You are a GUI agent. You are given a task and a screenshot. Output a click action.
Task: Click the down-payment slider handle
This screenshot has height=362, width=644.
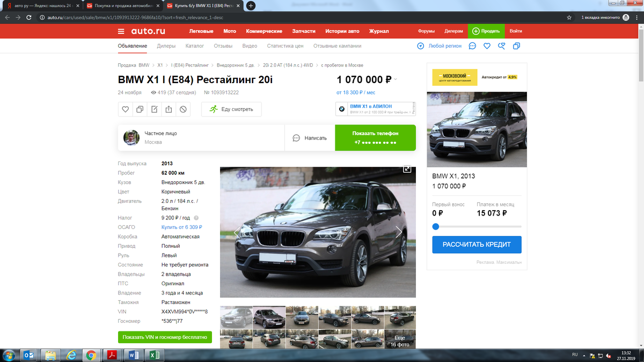[436, 226]
